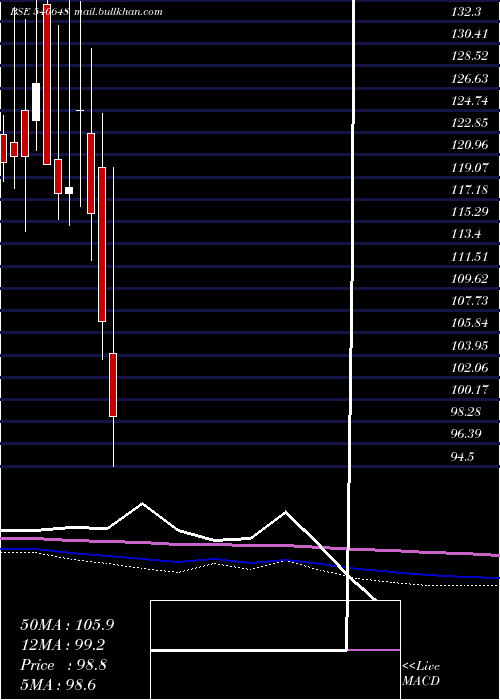
Task: Click the 98.28 price axis label
Action: pos(467,412)
